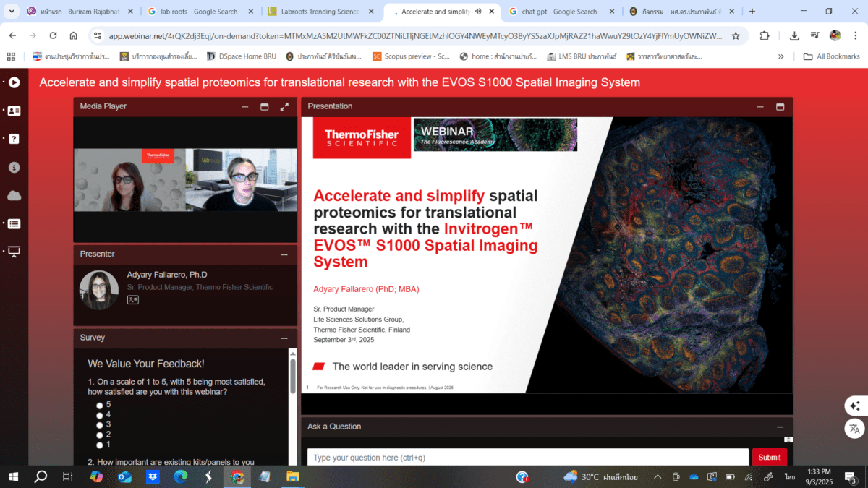Screen dimensions: 868x488
Task: Expand Media Player to fullscreen
Action: point(284,106)
